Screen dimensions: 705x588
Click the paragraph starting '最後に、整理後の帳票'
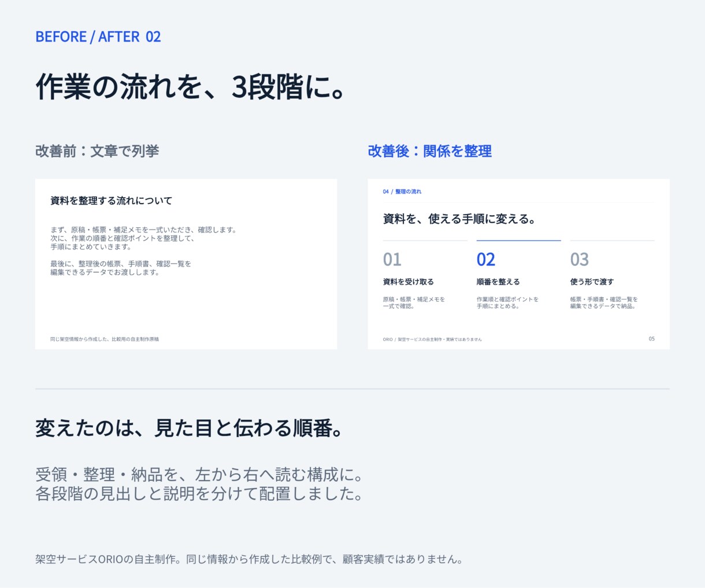click(121, 268)
